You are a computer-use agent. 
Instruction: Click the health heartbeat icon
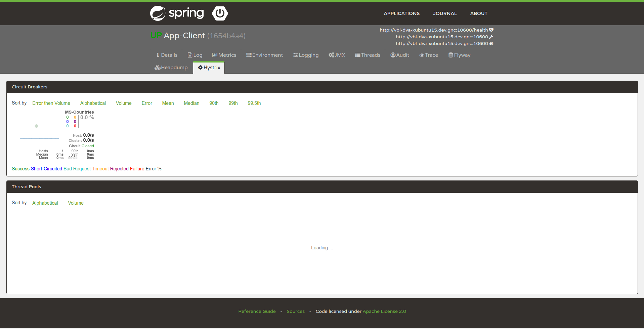pos(491,30)
